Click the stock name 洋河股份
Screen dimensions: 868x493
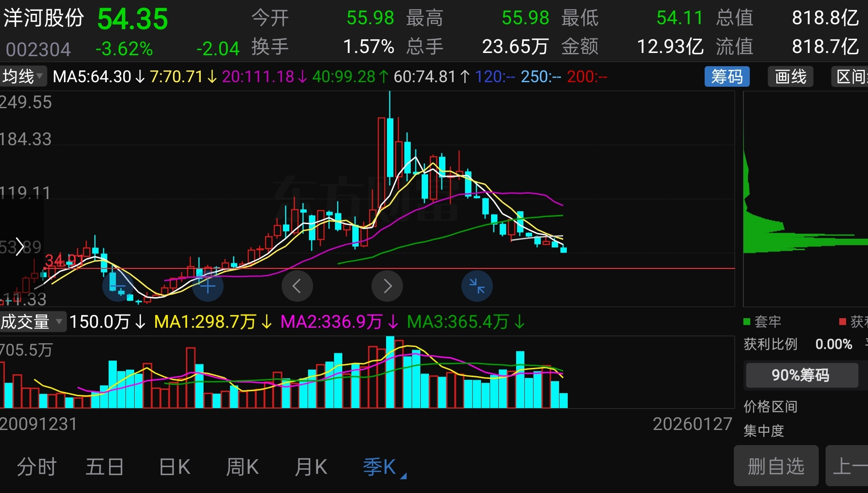point(44,18)
